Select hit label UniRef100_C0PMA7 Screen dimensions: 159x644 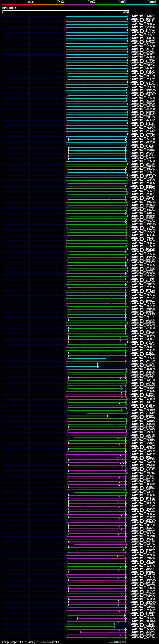(143, 564)
